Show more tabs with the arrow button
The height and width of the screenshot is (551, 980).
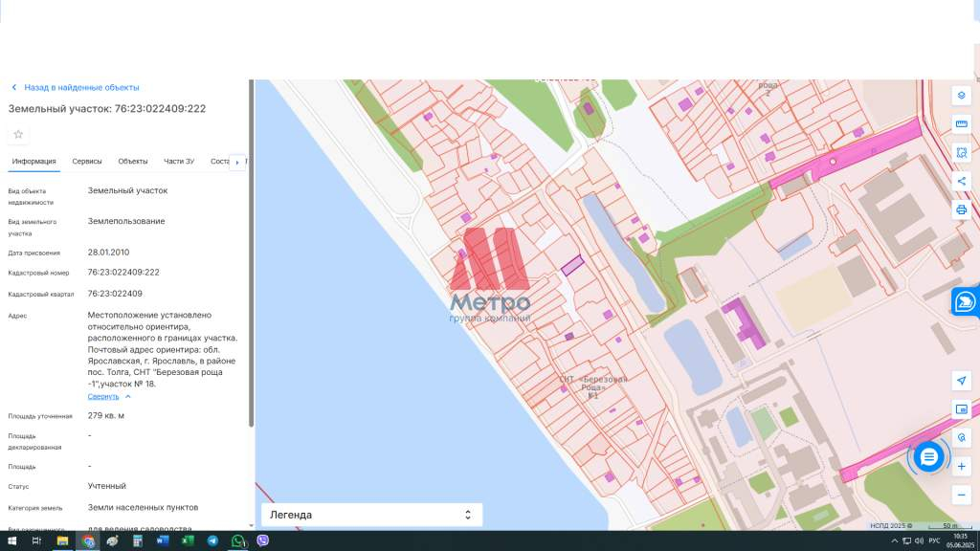pyautogui.click(x=237, y=163)
